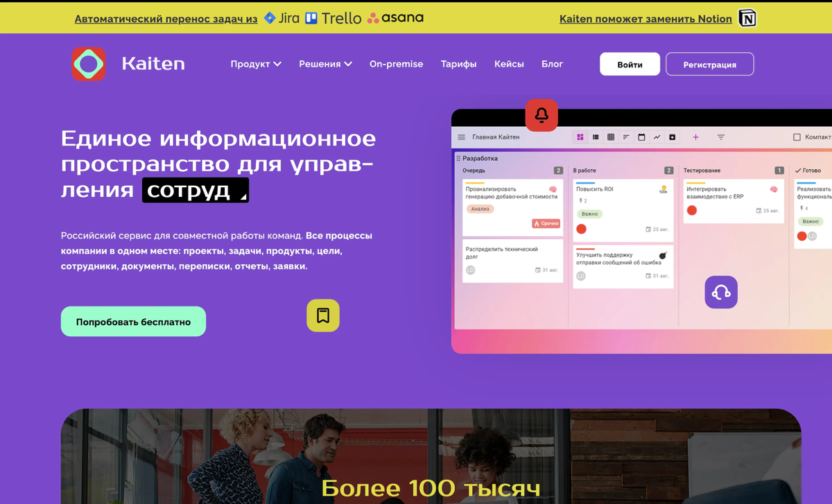Expand the Решения dropdown menu
The image size is (832, 504).
(x=325, y=64)
